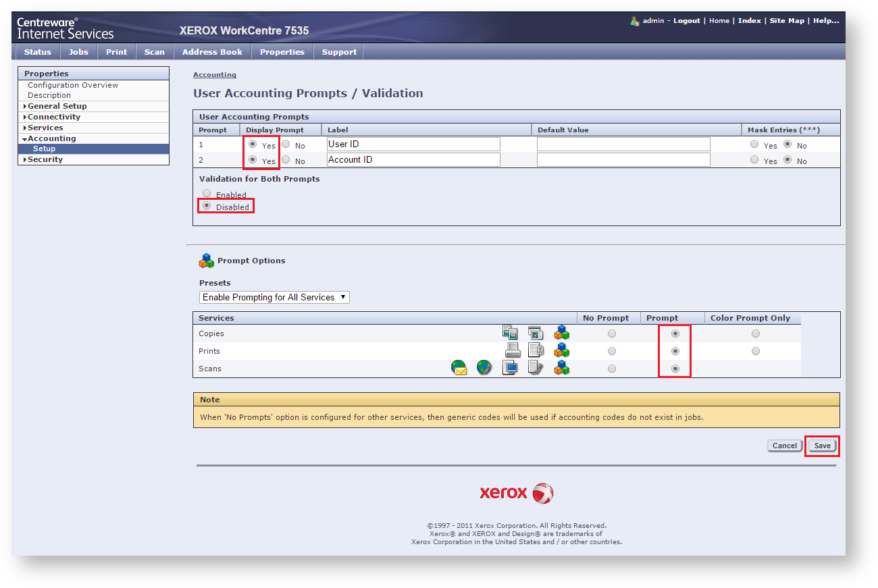Click the Save button

822,446
